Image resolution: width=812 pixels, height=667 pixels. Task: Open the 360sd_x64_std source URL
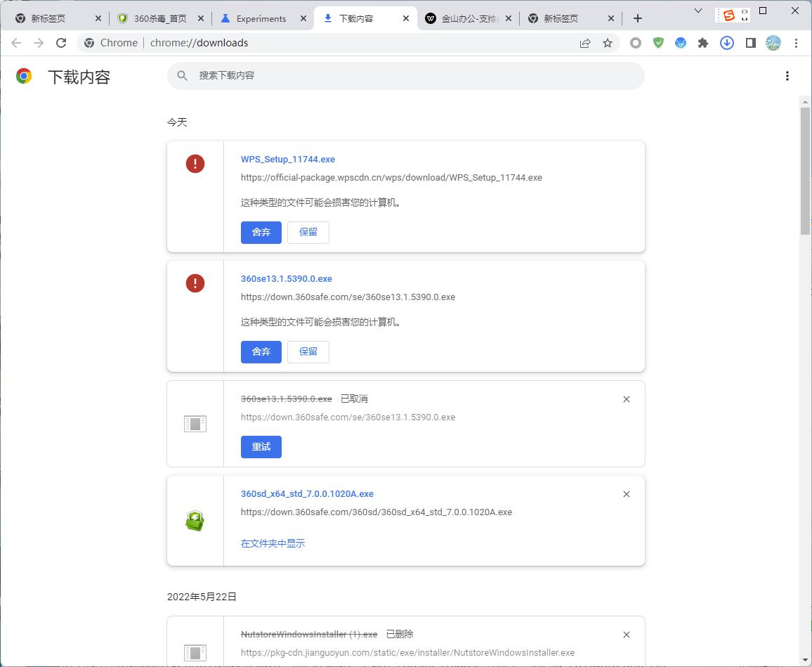[x=376, y=512]
